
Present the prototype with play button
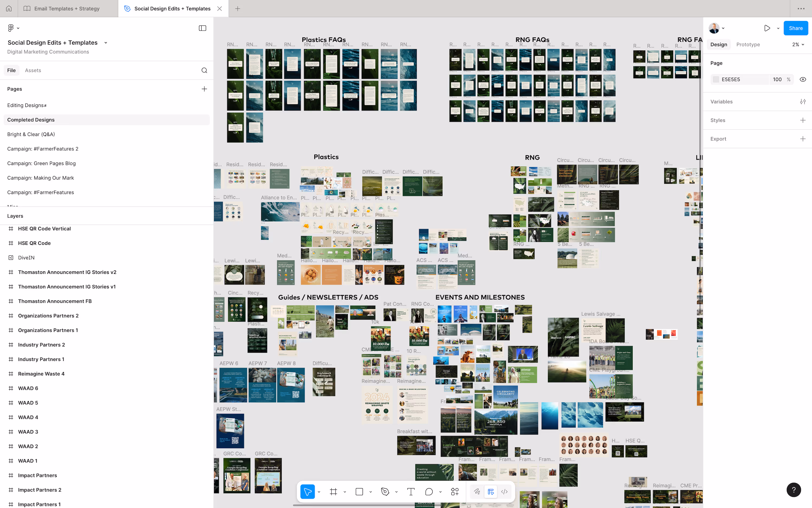(767, 28)
